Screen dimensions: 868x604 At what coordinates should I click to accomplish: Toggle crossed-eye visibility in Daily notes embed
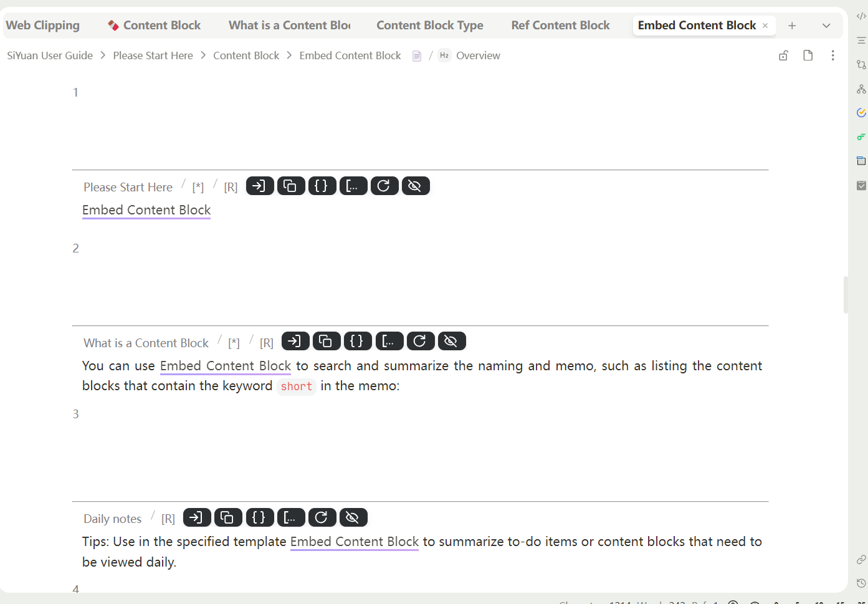353,517
